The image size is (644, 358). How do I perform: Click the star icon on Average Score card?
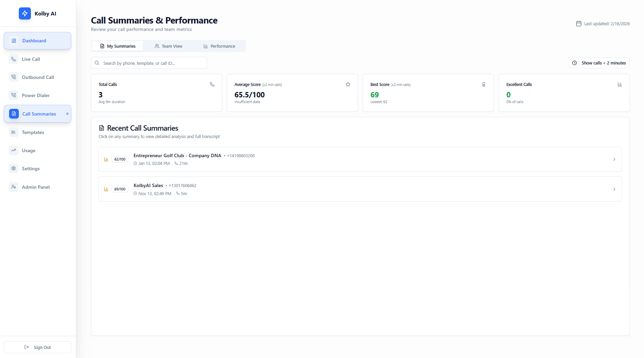tap(348, 84)
